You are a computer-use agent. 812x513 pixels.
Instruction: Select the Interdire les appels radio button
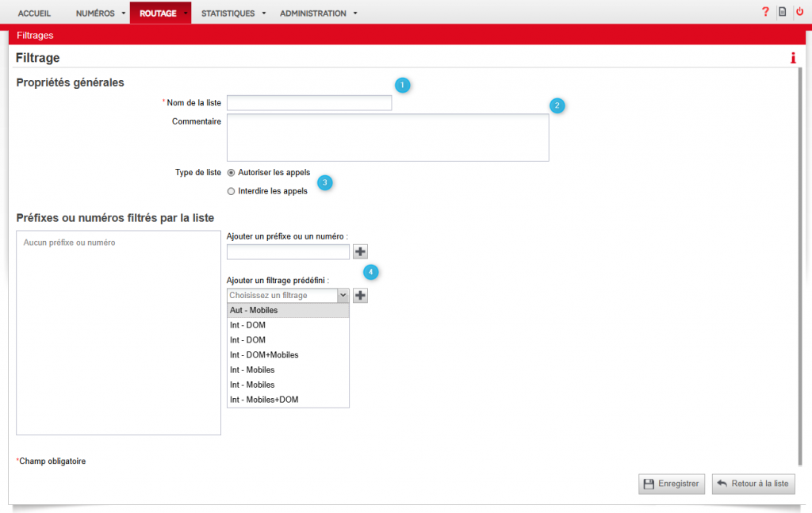click(x=232, y=191)
